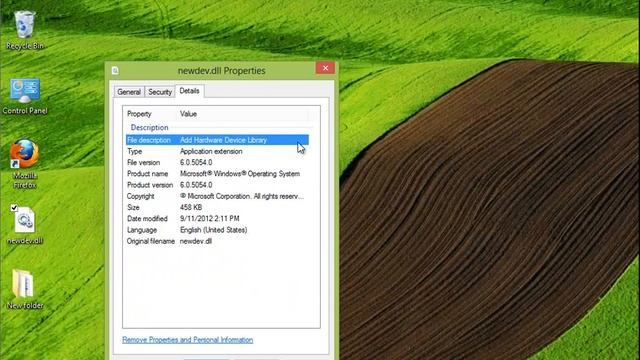
Task: Select the File description row
Action: pyautogui.click(x=217, y=140)
